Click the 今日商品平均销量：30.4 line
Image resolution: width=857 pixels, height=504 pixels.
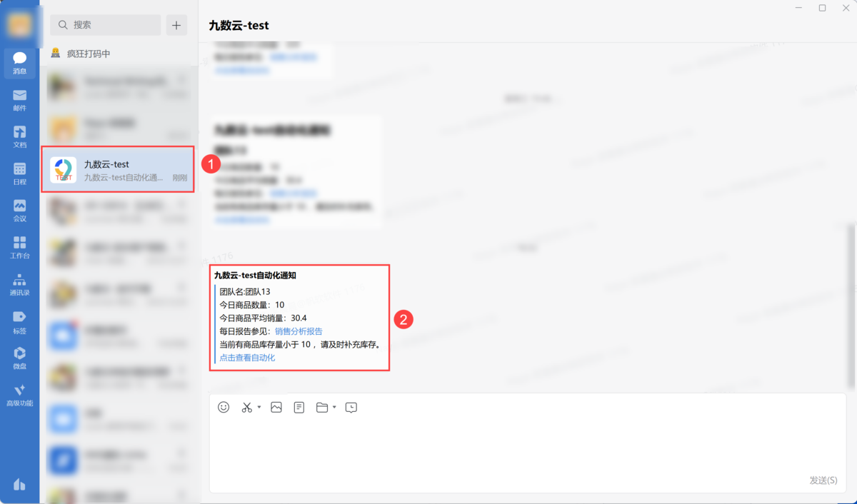point(263,318)
